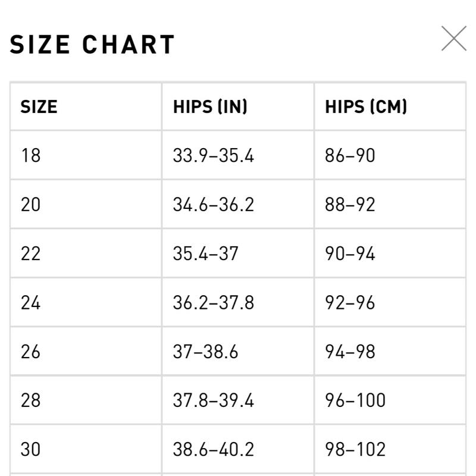Select size 30 row cell

[x=86, y=449]
